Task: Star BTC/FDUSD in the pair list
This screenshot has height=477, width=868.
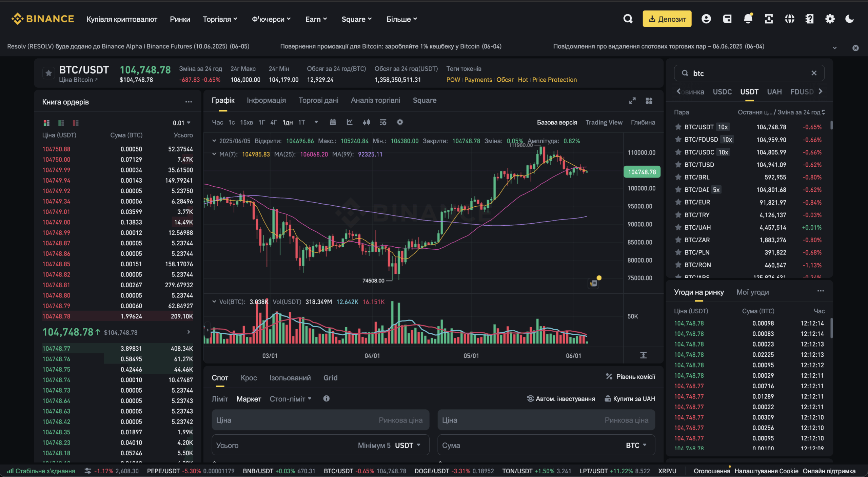Action: [x=678, y=140]
